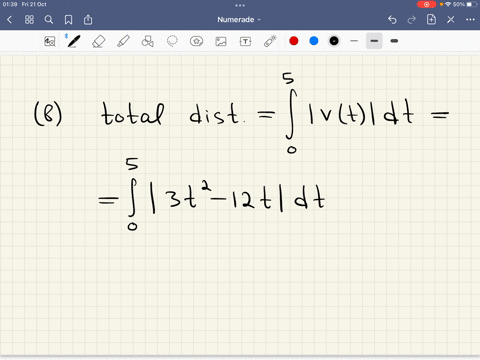This screenshot has width=480, height=360.
Task: Select the thinnest stroke width
Action: (354, 41)
